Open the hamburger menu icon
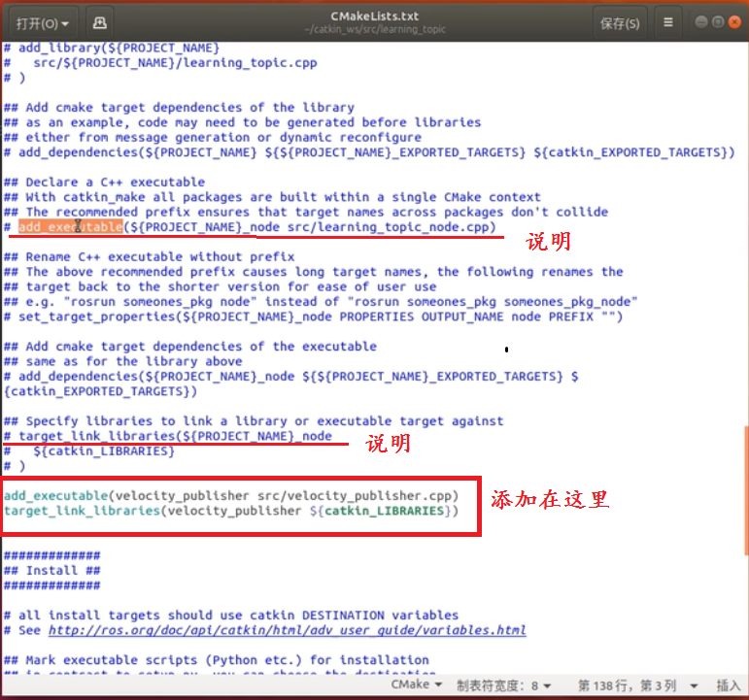749x700 pixels. click(668, 22)
